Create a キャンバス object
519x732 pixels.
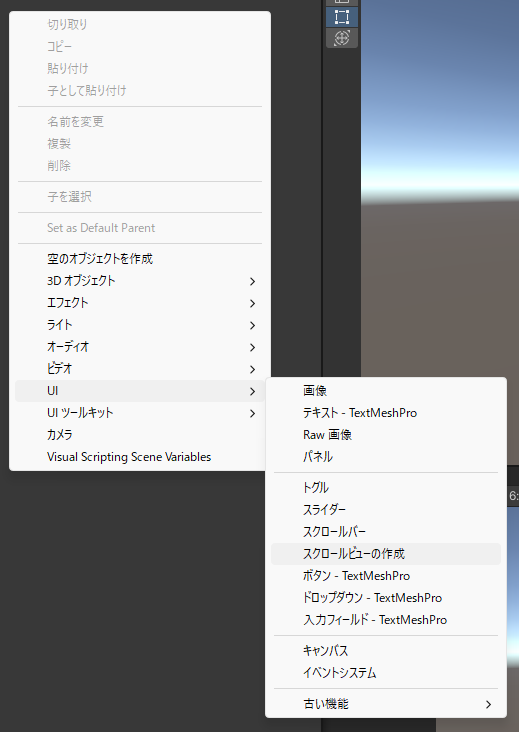coord(386,650)
